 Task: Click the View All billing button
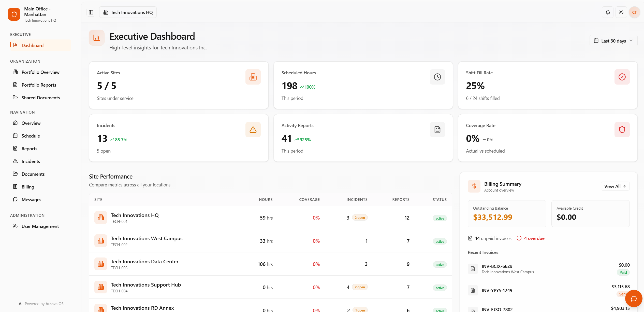point(615,186)
